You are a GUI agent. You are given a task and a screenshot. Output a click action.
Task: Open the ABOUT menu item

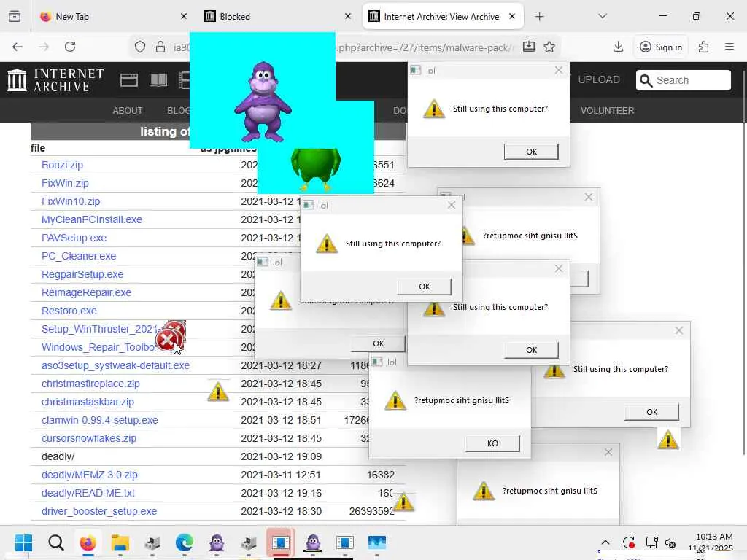click(127, 111)
